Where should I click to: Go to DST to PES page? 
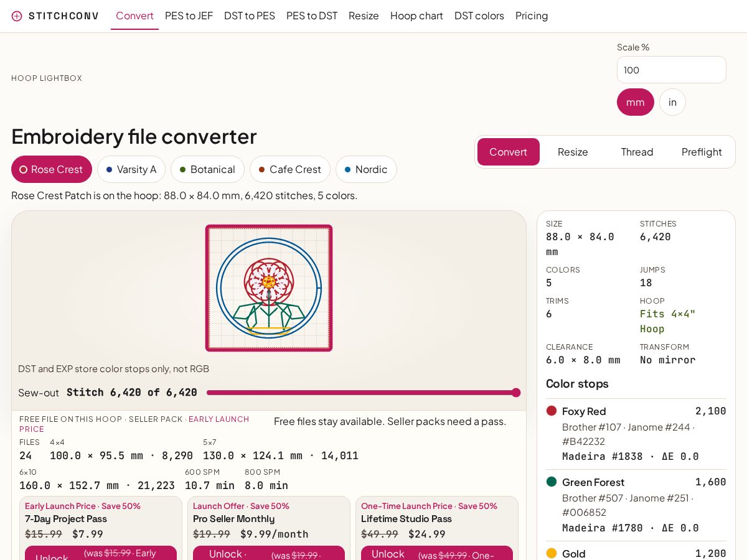pos(250,16)
